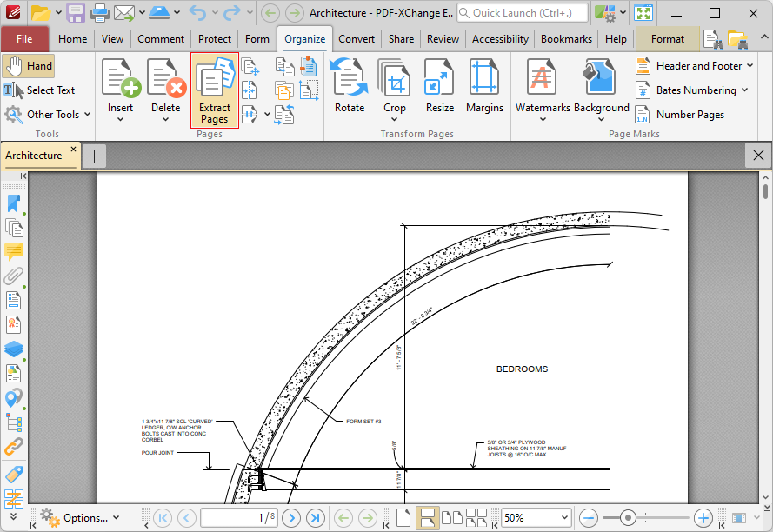Open the UI options dropdown near Quick Launch
The width and height of the screenshot is (773, 532).
pyautogui.click(x=623, y=13)
